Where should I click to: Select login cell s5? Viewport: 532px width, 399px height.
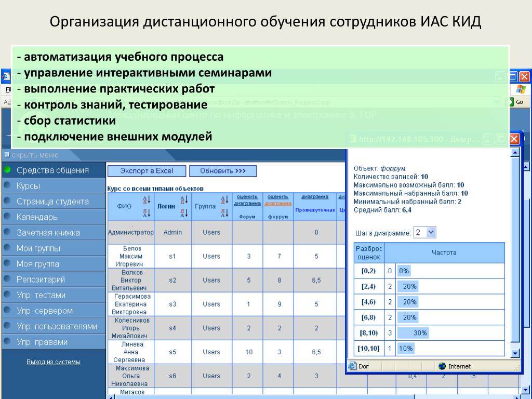point(172,352)
